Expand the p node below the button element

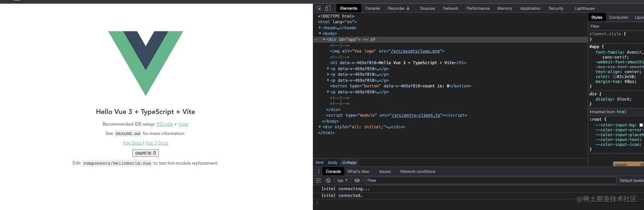pyautogui.click(x=328, y=92)
